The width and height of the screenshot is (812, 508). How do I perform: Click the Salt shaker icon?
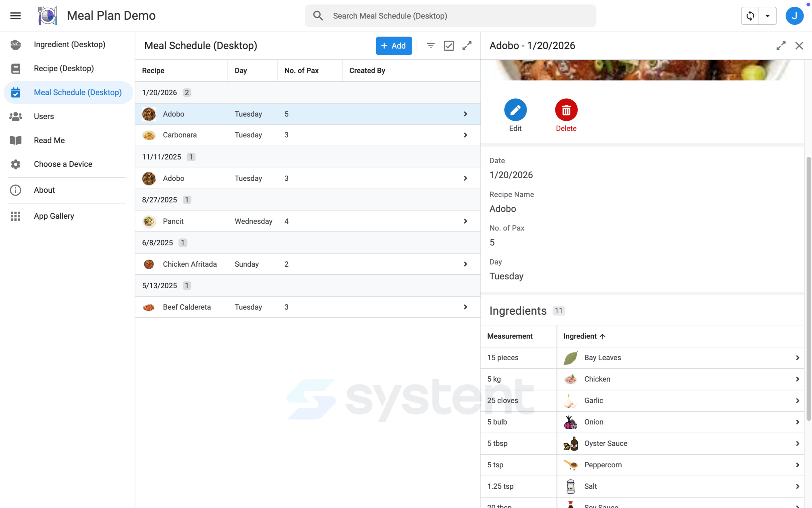(x=570, y=486)
